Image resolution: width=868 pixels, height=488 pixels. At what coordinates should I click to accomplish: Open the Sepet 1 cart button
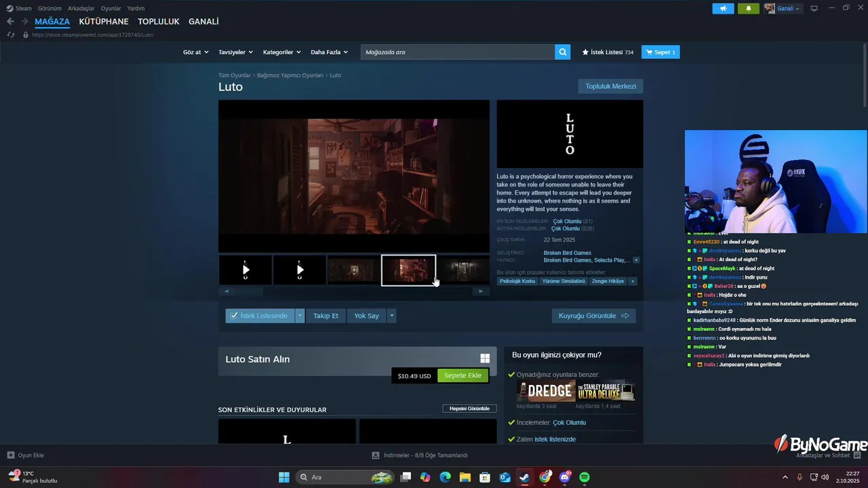(x=660, y=52)
